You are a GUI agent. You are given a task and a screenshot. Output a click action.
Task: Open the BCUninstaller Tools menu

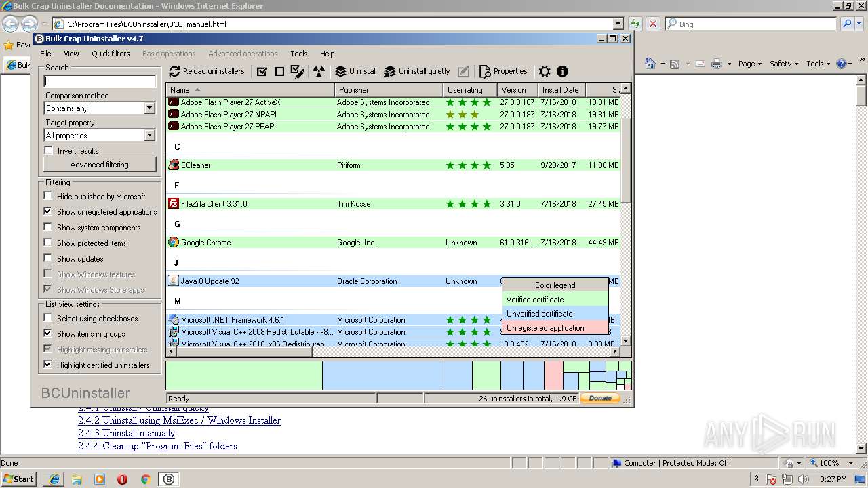pos(298,54)
